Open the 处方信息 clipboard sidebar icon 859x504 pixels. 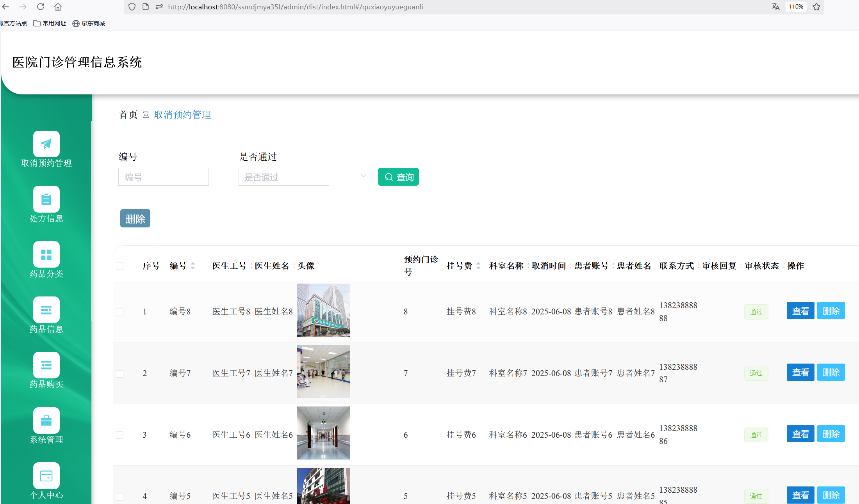pyautogui.click(x=46, y=199)
